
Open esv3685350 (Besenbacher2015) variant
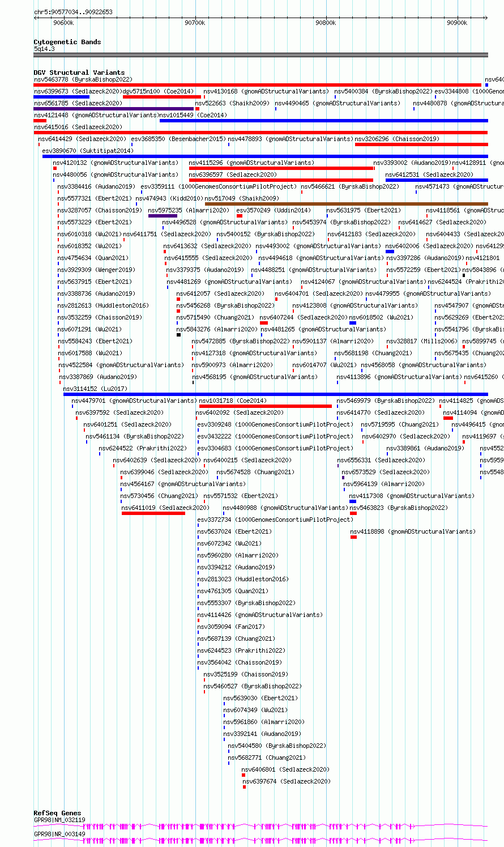pyautogui.click(x=178, y=139)
